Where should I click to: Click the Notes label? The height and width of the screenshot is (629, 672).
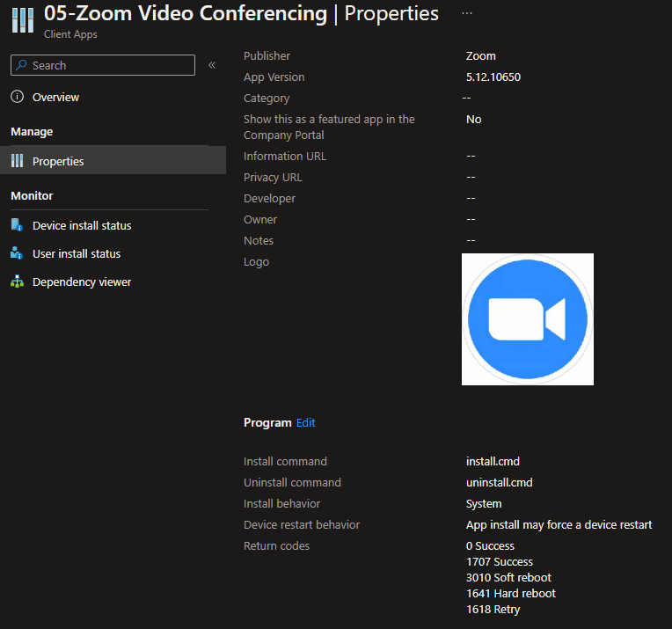pos(259,240)
